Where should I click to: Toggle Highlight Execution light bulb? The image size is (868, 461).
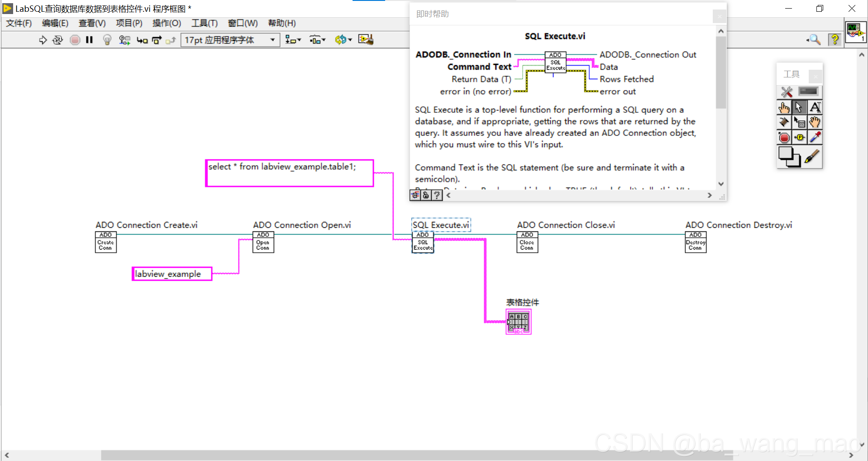point(107,40)
